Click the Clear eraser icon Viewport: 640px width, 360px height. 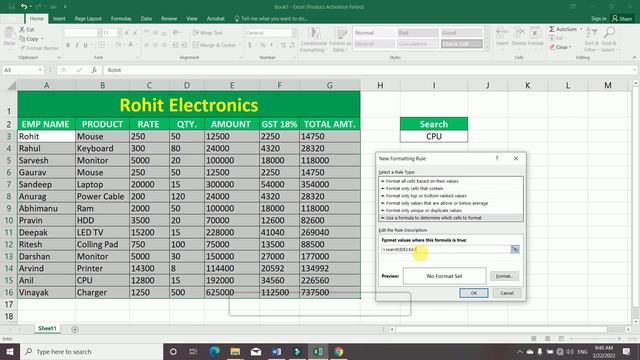(x=552, y=47)
